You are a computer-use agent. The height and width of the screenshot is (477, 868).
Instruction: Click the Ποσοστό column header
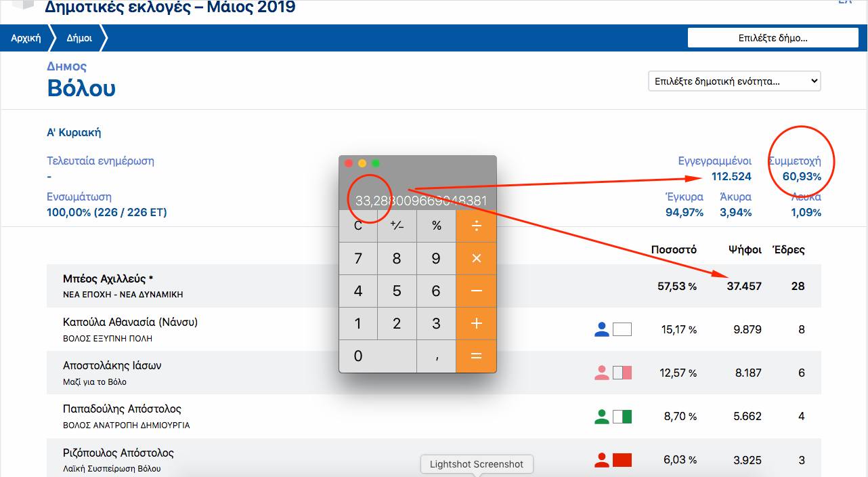(674, 249)
